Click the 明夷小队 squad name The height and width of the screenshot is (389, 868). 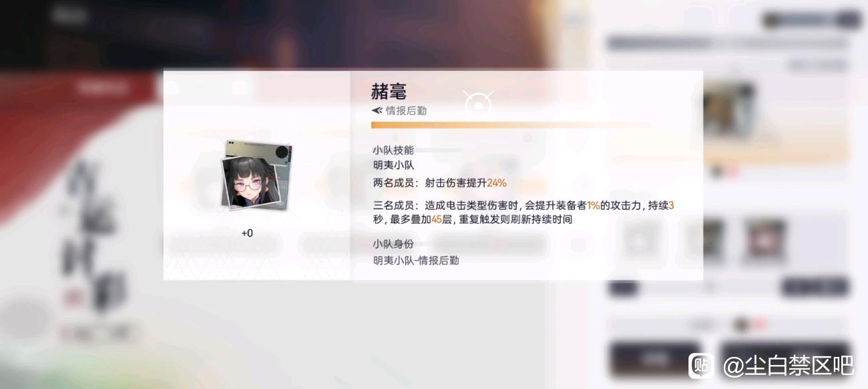(x=393, y=166)
